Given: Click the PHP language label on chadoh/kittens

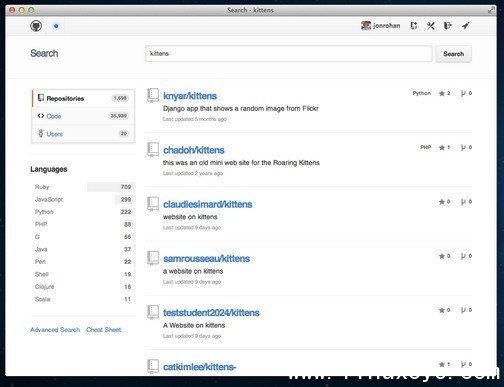Looking at the screenshot, I should (426, 147).
